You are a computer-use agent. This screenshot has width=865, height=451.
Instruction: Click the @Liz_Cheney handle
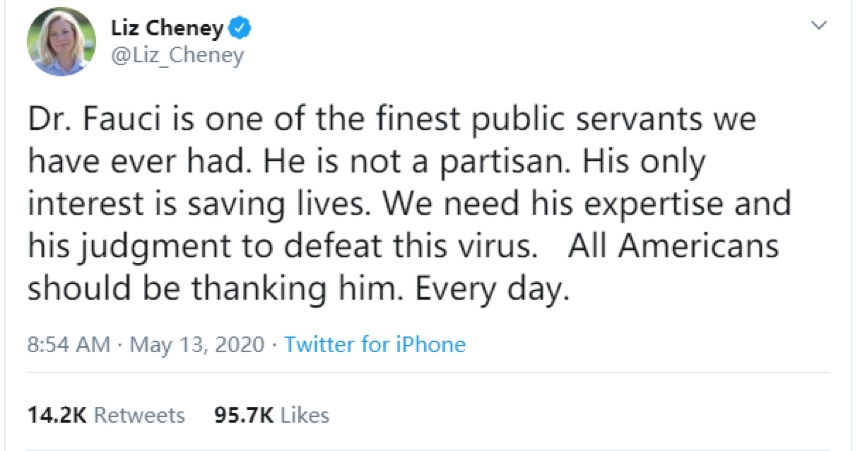[177, 55]
